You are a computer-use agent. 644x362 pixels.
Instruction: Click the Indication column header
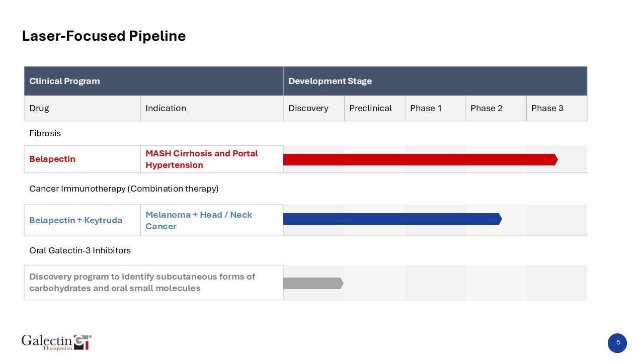click(x=212, y=108)
